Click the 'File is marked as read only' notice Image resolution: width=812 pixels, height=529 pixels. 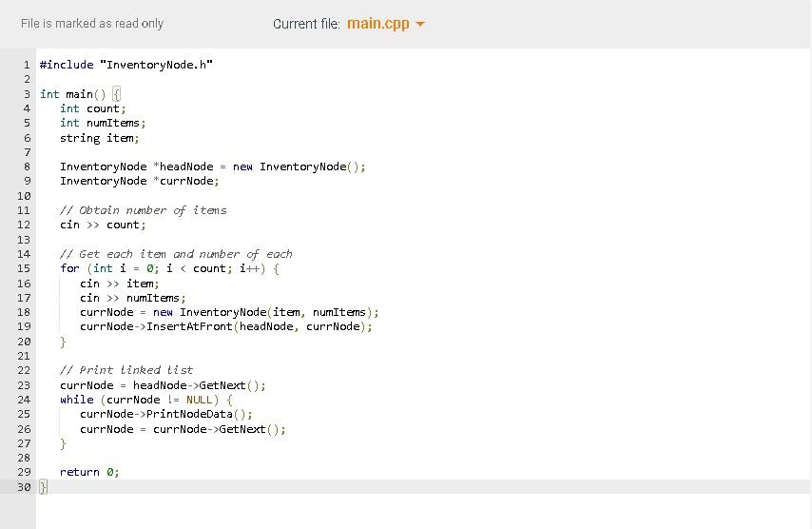click(92, 24)
